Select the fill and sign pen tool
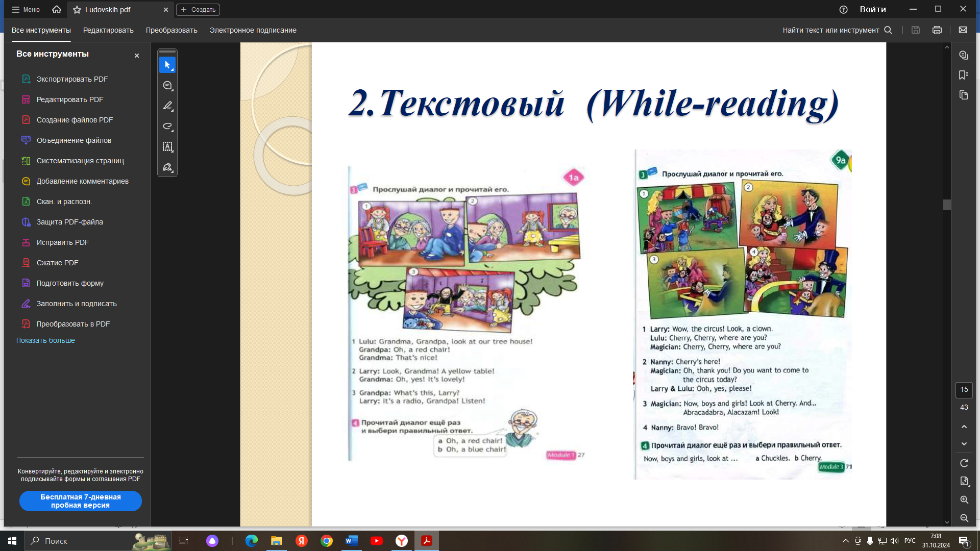The width and height of the screenshot is (980, 551). (x=167, y=167)
